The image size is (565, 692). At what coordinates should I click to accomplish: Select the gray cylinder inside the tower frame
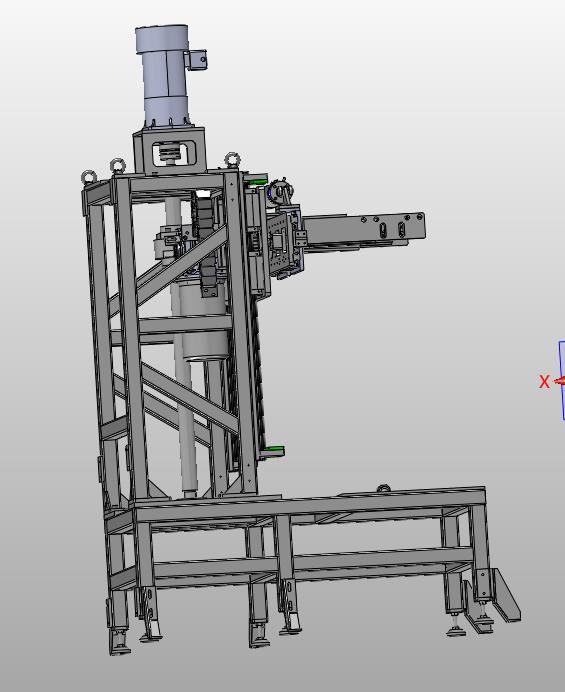[x=203, y=321]
